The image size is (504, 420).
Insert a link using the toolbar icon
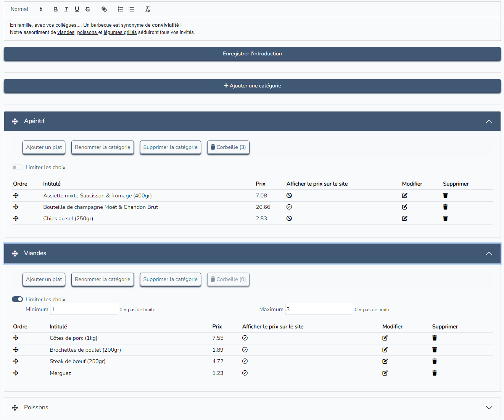[104, 9]
